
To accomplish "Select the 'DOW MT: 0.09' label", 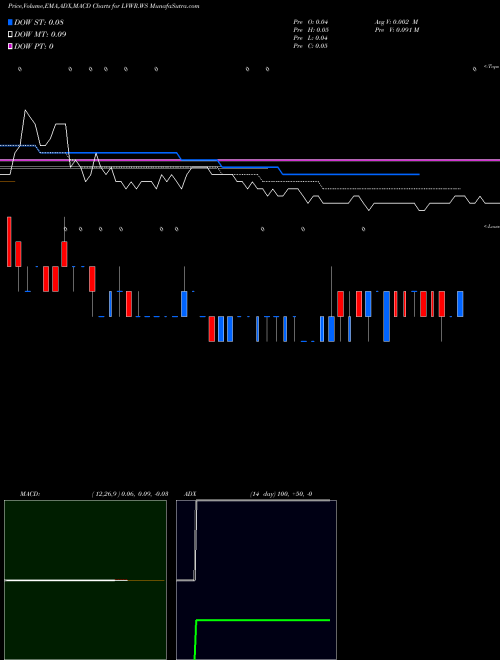I will (x=40, y=35).
